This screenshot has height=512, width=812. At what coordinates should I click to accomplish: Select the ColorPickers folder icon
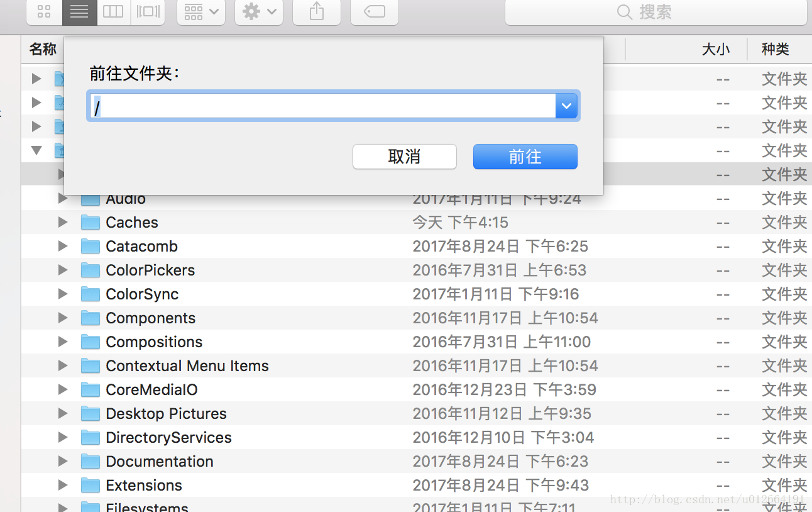tap(91, 270)
